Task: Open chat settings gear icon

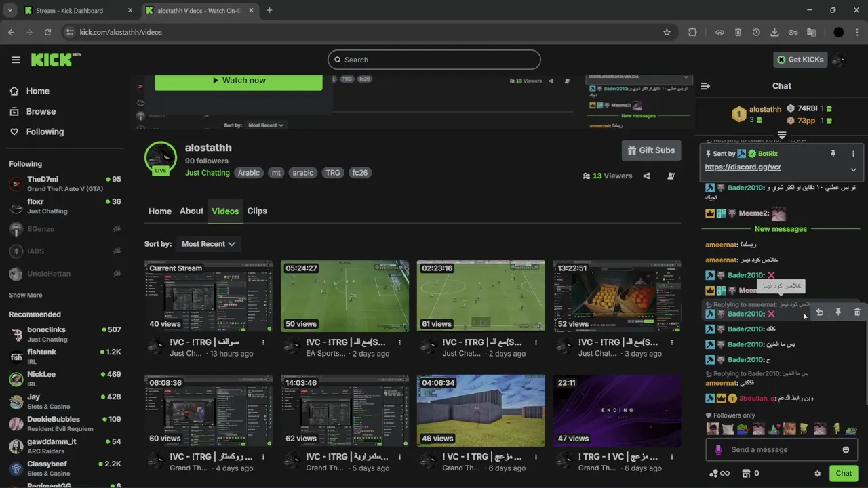Action: pyautogui.click(x=817, y=474)
